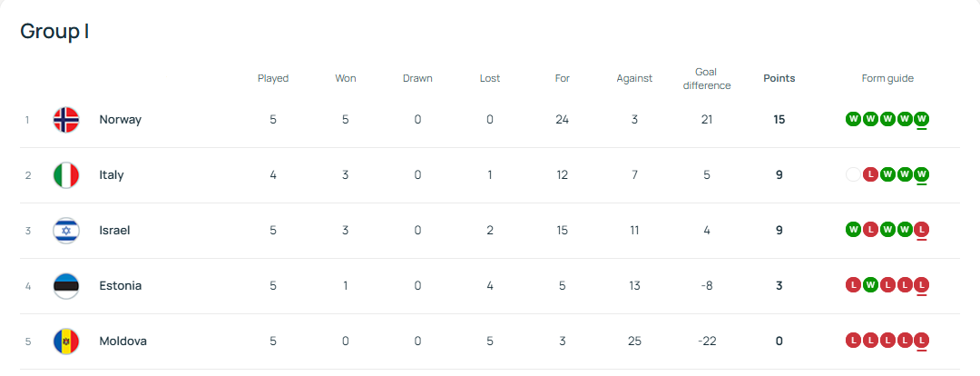Click Italy's red loss form badge
Viewport: 980px width, 376px height.
pos(870,174)
